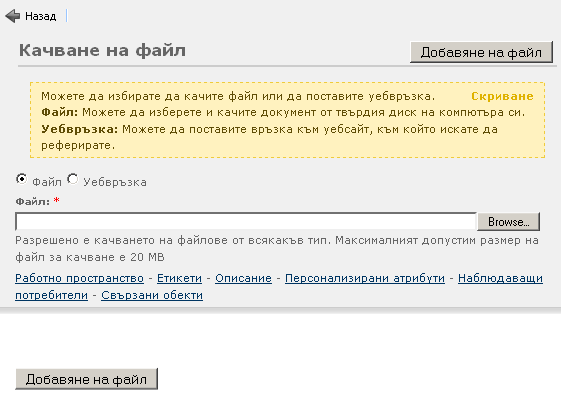The height and width of the screenshot is (397, 561).
Task: Click the Качване на файл heading
Action: click(x=102, y=50)
